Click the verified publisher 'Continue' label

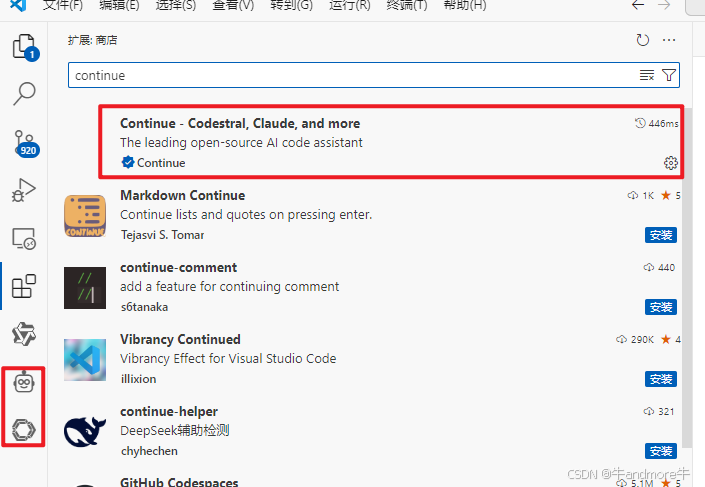point(161,163)
